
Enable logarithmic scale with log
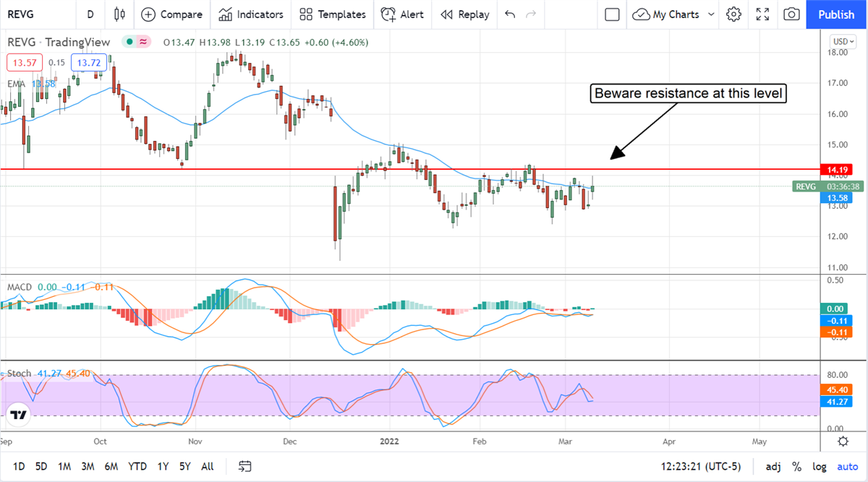(x=820, y=466)
